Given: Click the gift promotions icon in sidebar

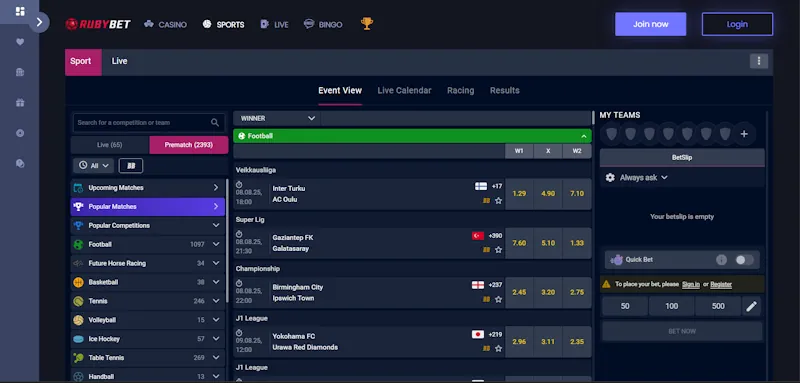Looking at the screenshot, I should (x=20, y=103).
